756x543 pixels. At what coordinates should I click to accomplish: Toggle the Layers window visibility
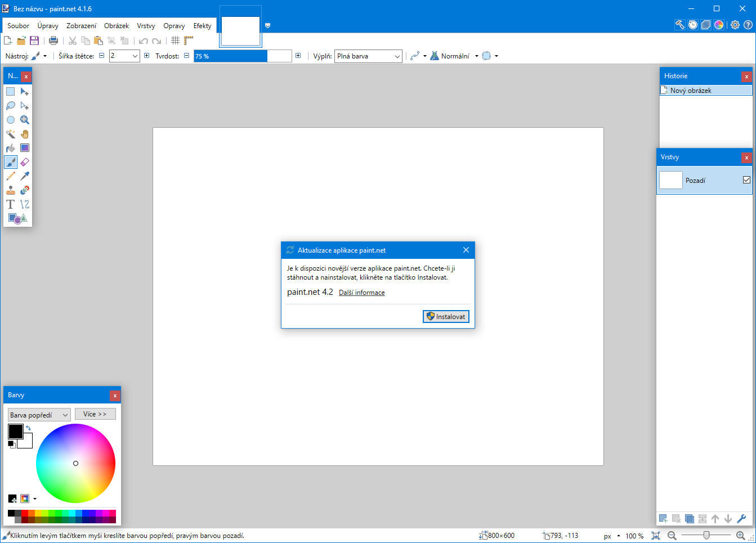(706, 25)
